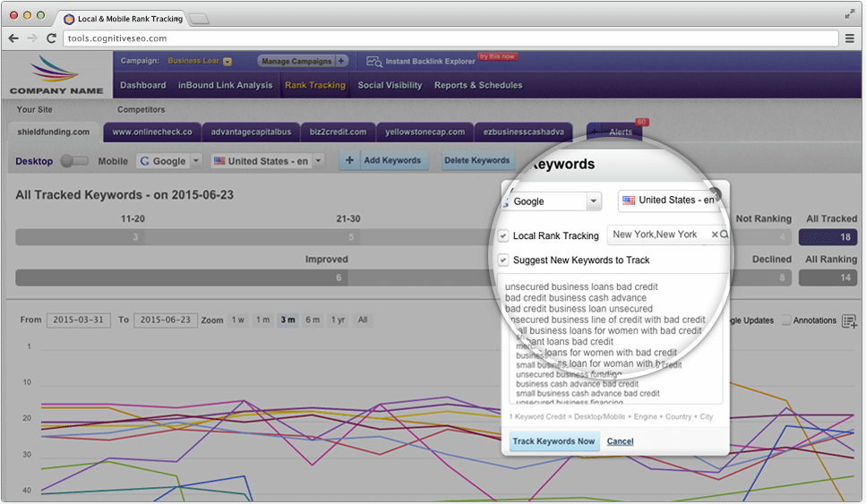Reload the page with the refresh icon
This screenshot has width=866, height=504.
click(x=51, y=38)
